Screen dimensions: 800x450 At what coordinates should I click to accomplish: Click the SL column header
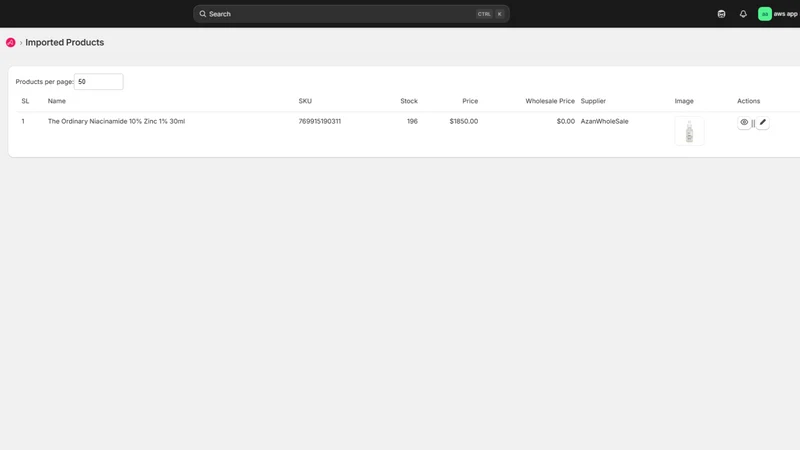[25, 101]
